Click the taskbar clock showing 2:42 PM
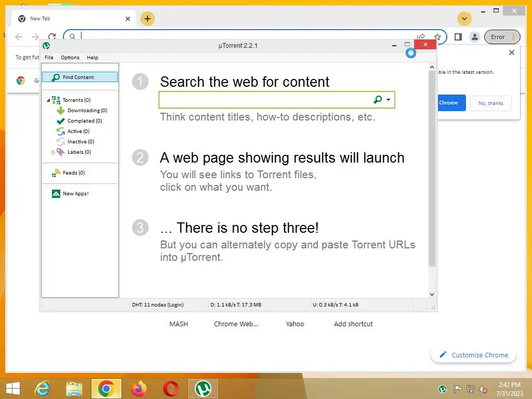532x399 pixels. (509, 389)
